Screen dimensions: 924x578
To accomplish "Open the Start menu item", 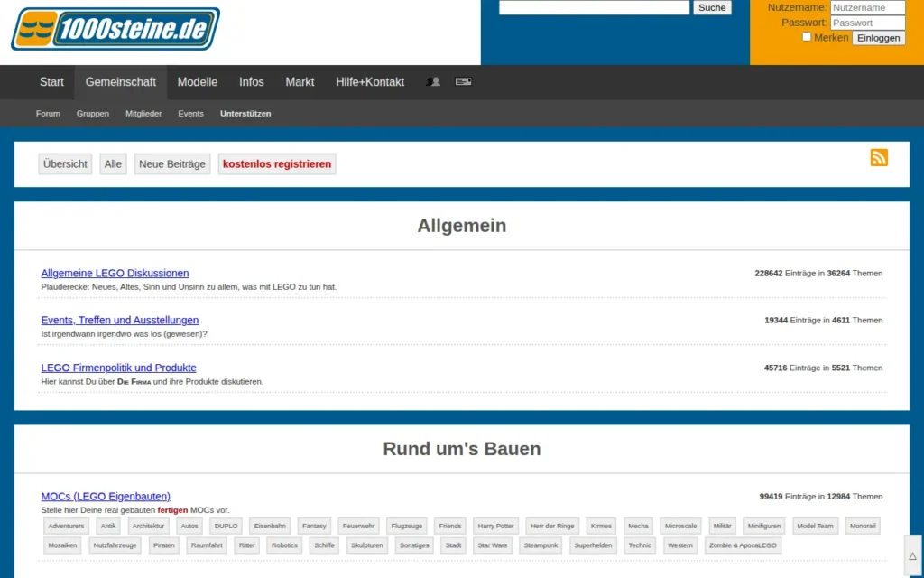I will [51, 82].
